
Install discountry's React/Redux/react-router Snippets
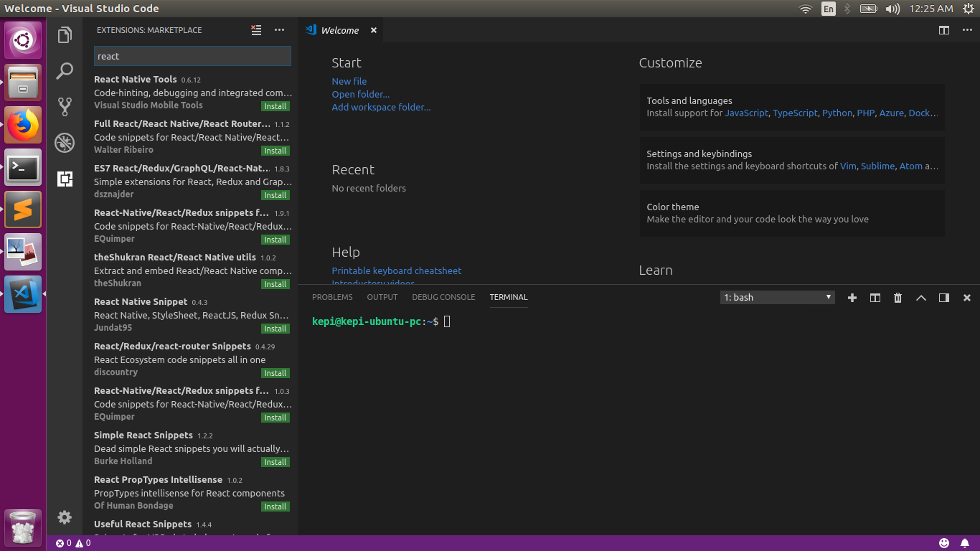pyautogui.click(x=275, y=373)
